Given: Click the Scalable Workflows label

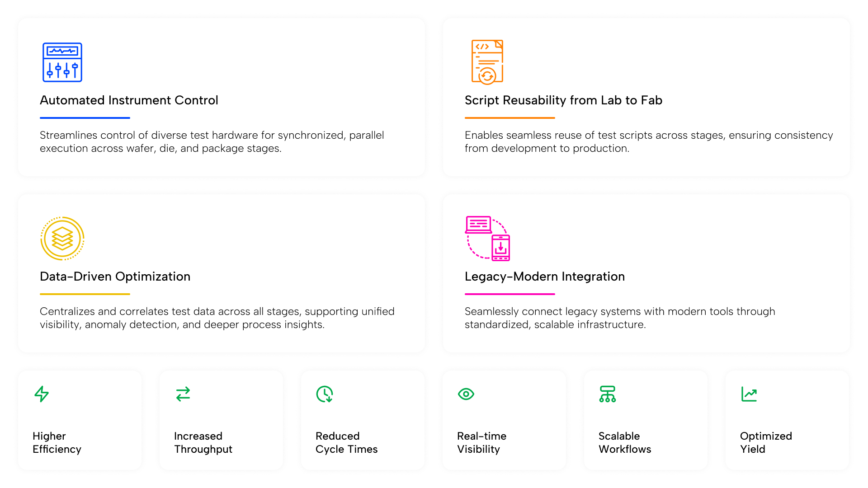Looking at the screenshot, I should 625,443.
